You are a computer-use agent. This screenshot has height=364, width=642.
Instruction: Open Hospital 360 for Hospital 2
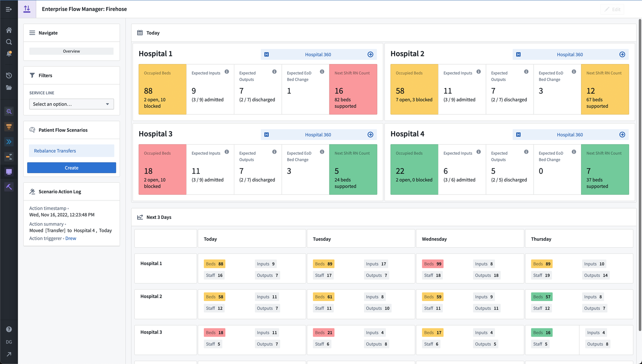(570, 54)
